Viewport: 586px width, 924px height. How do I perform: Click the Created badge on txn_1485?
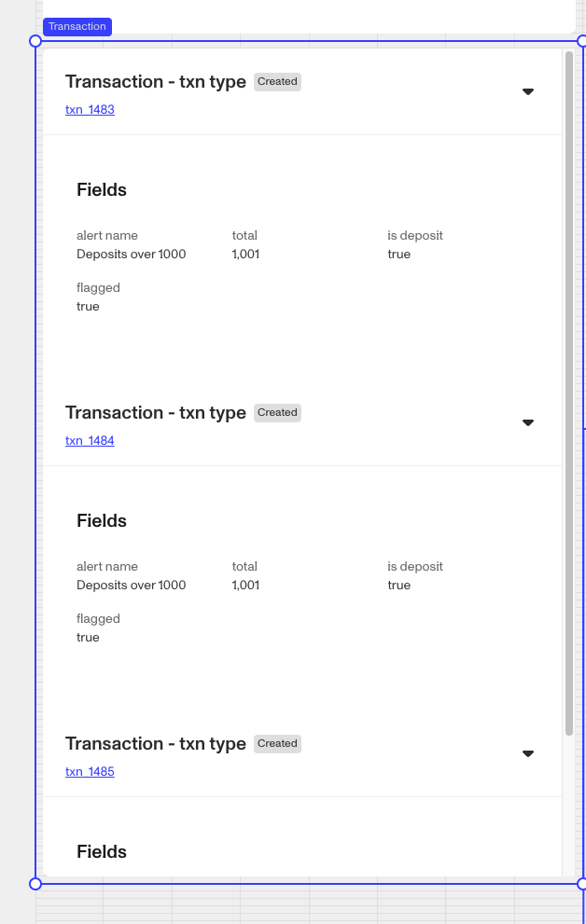click(278, 744)
